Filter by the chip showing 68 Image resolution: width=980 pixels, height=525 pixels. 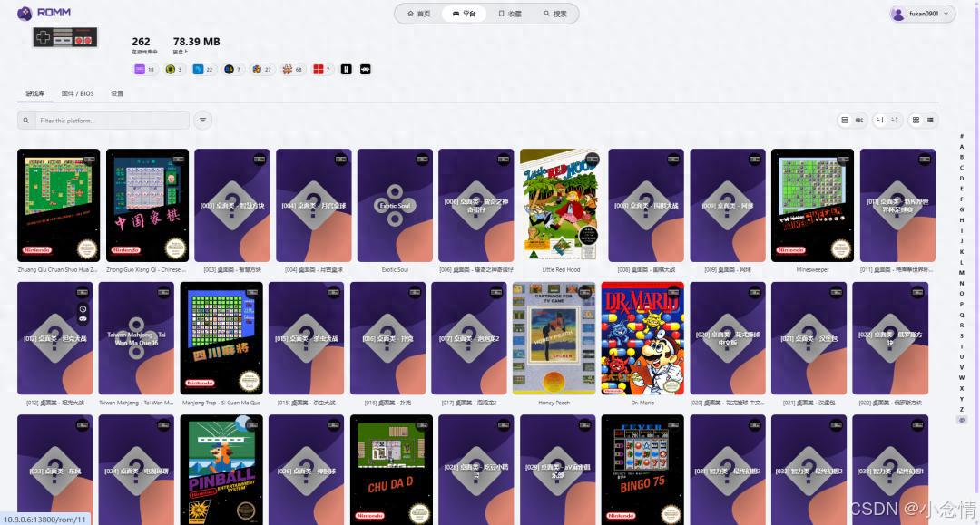292,69
